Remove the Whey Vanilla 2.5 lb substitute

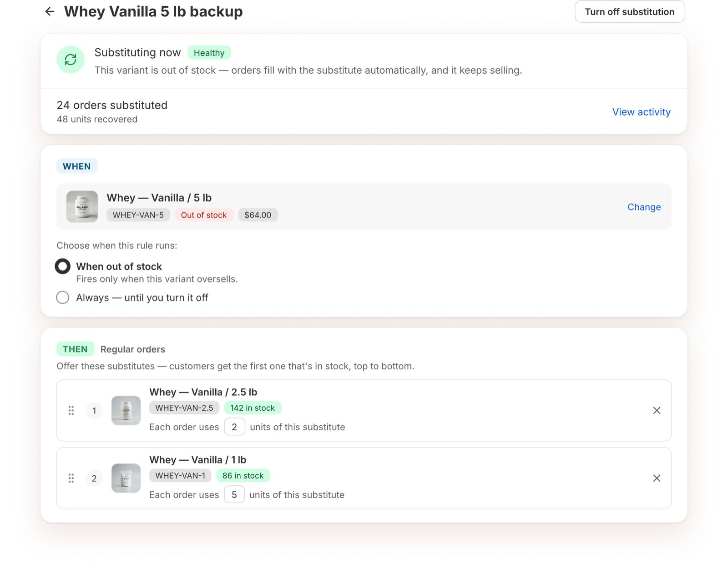(657, 410)
